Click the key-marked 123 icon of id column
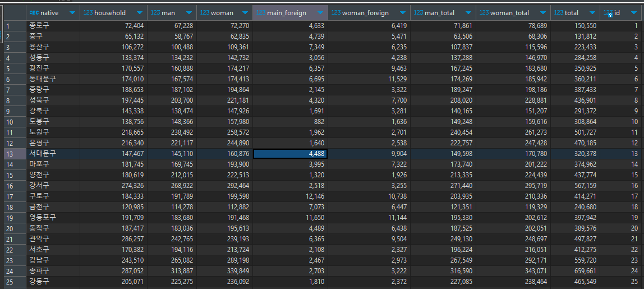644x289 pixels. coord(608,13)
